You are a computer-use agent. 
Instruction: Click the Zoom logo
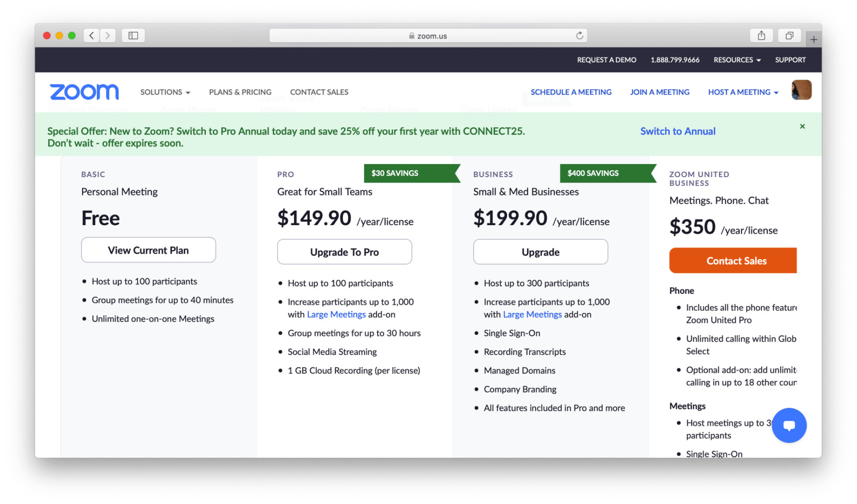click(x=84, y=92)
